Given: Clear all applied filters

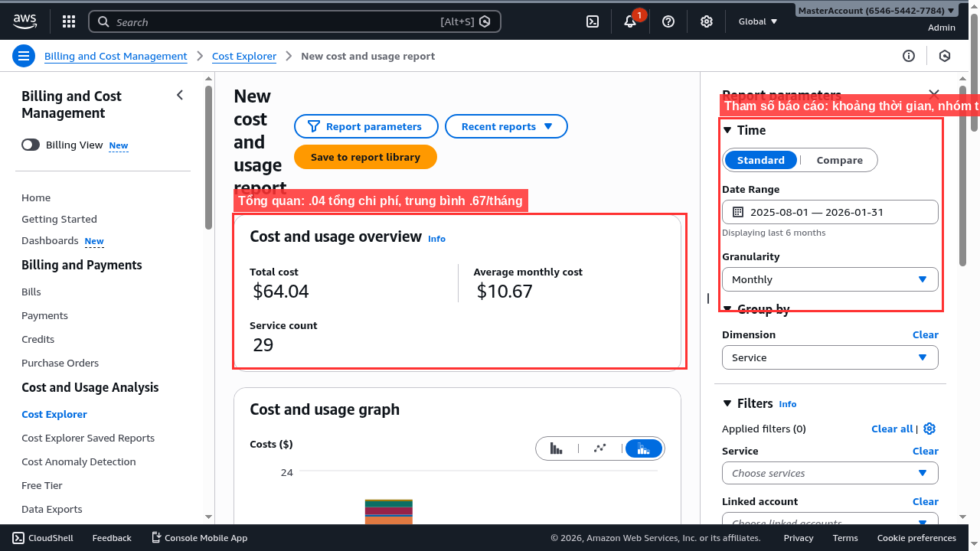Looking at the screenshot, I should coord(891,429).
